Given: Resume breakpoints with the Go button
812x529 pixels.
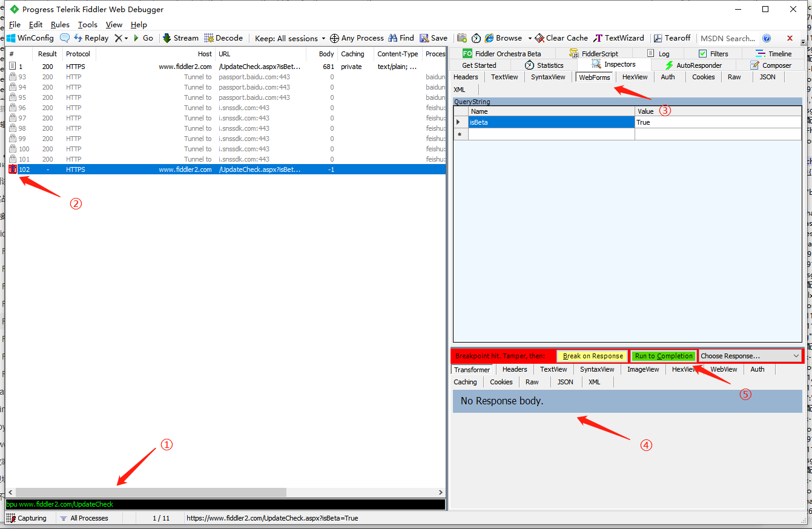Looking at the screenshot, I should coord(143,38).
